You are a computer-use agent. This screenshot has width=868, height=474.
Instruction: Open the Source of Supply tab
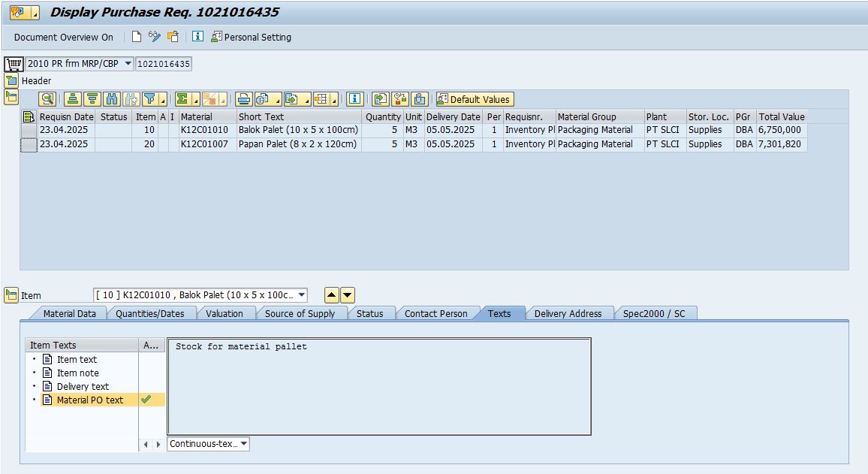click(x=300, y=313)
